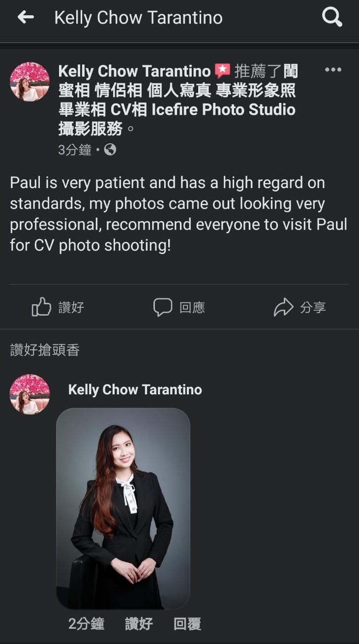359x644 pixels.
Task: Open commenter name Kelly Chow Tarantino
Action: 135,390
